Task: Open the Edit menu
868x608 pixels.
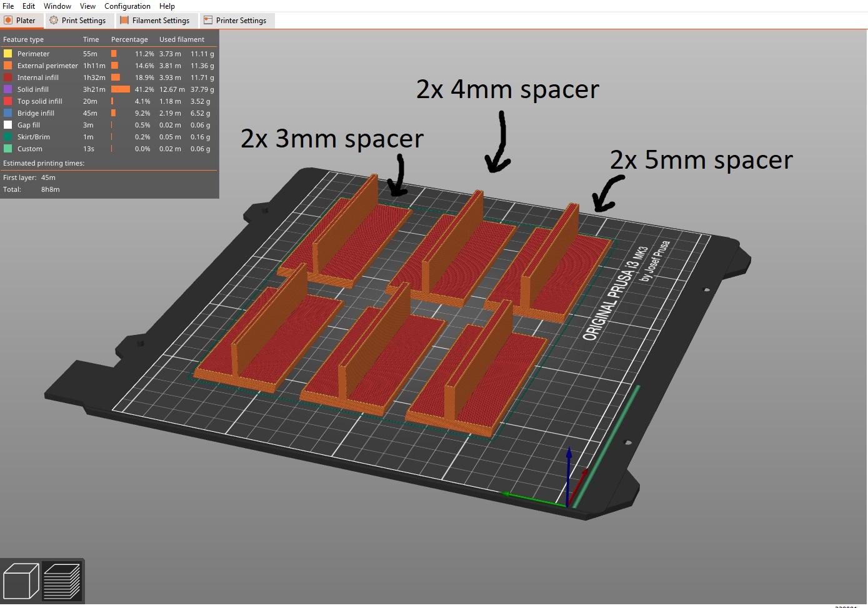Action: click(29, 6)
